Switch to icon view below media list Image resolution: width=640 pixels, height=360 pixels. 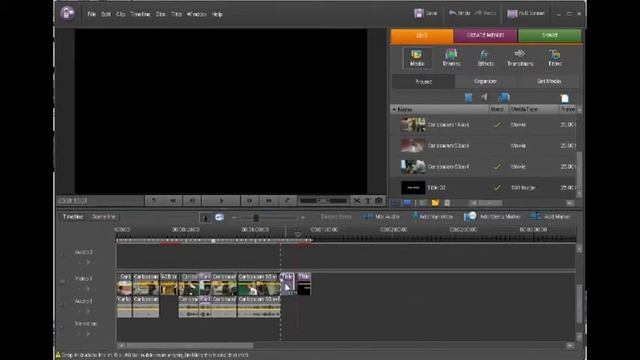click(x=407, y=203)
